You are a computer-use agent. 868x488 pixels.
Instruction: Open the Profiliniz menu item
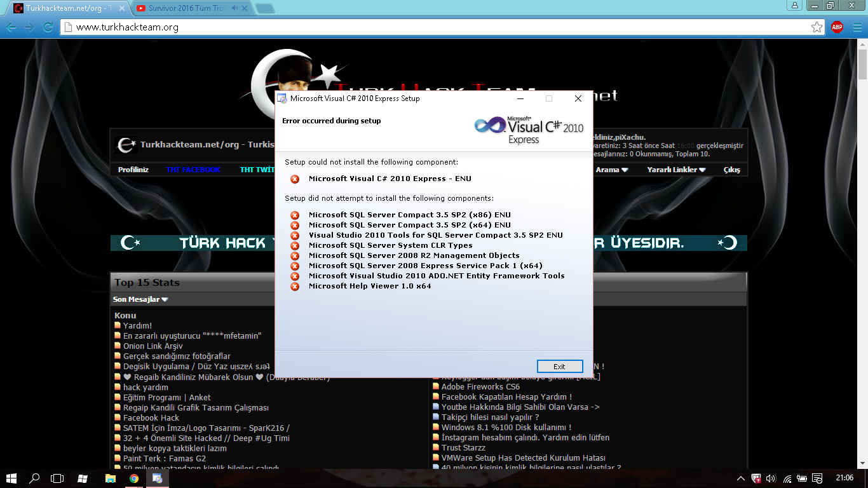tap(133, 170)
